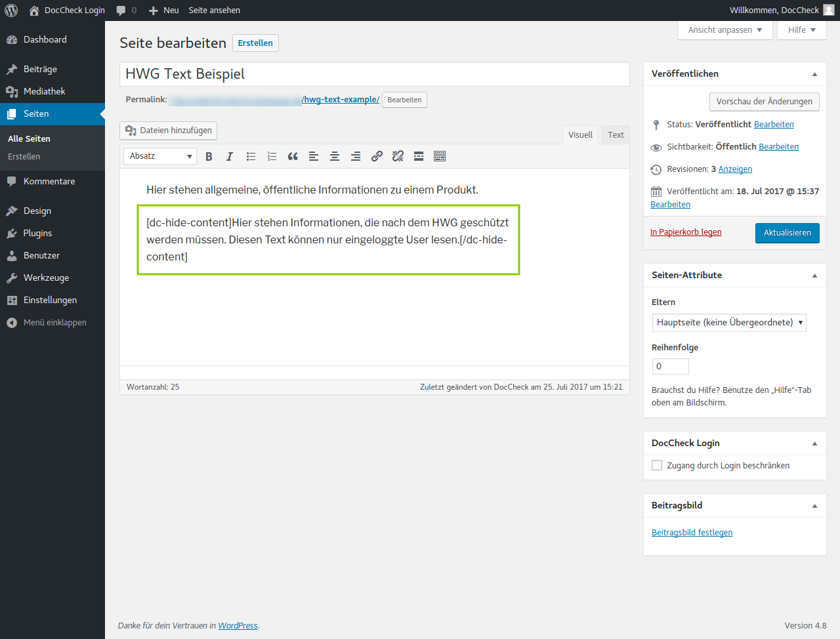This screenshot has width=840, height=639.
Task: Align text right
Action: (356, 156)
